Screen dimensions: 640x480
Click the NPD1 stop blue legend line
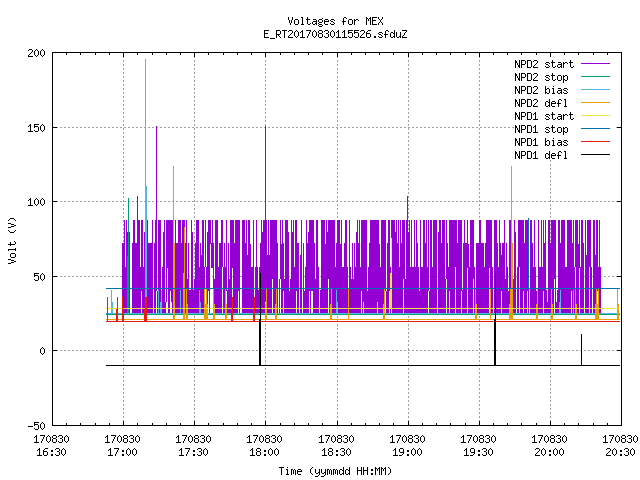(595, 129)
